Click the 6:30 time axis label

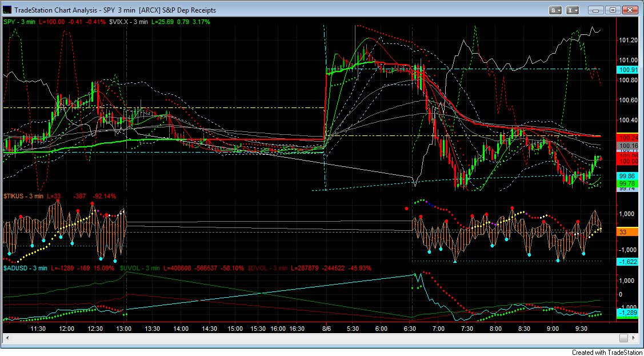click(x=410, y=329)
